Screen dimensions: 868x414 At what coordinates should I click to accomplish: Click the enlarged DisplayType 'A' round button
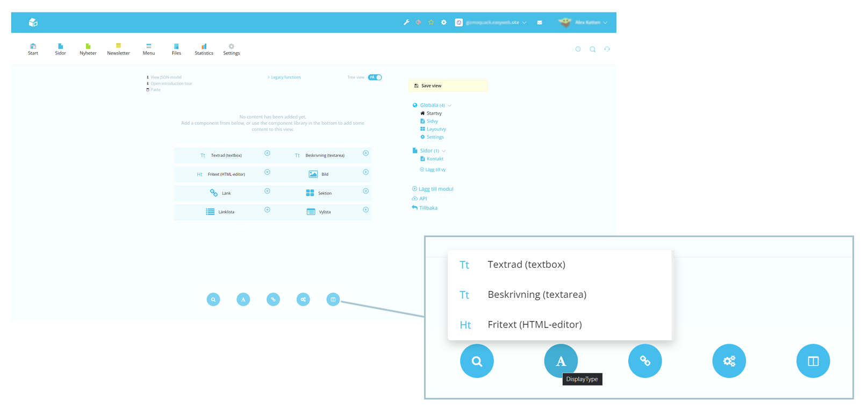coord(561,361)
